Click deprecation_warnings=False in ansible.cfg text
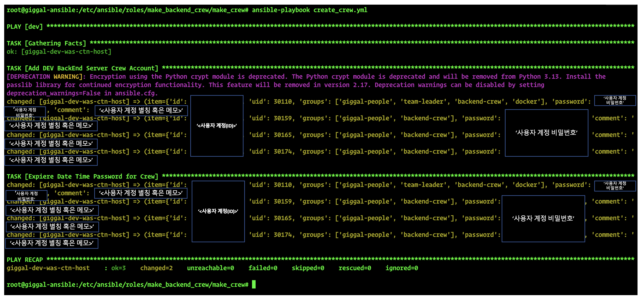 coord(82,93)
